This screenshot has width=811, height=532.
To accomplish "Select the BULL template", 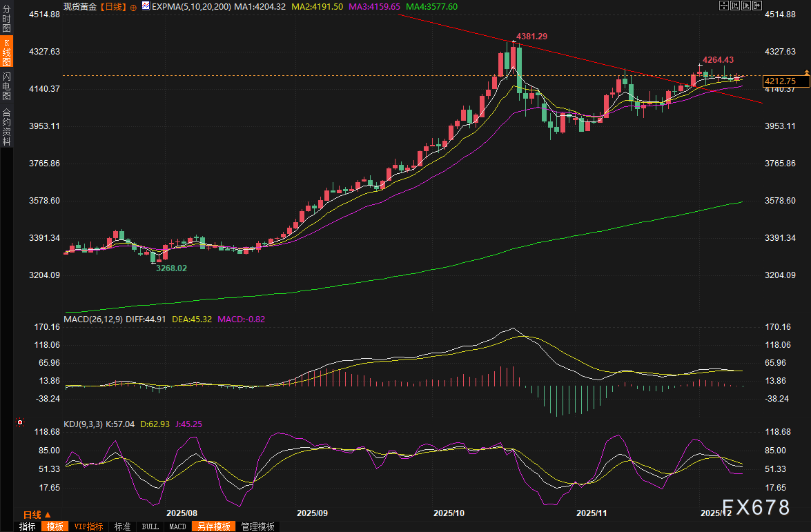I will coord(150,526).
